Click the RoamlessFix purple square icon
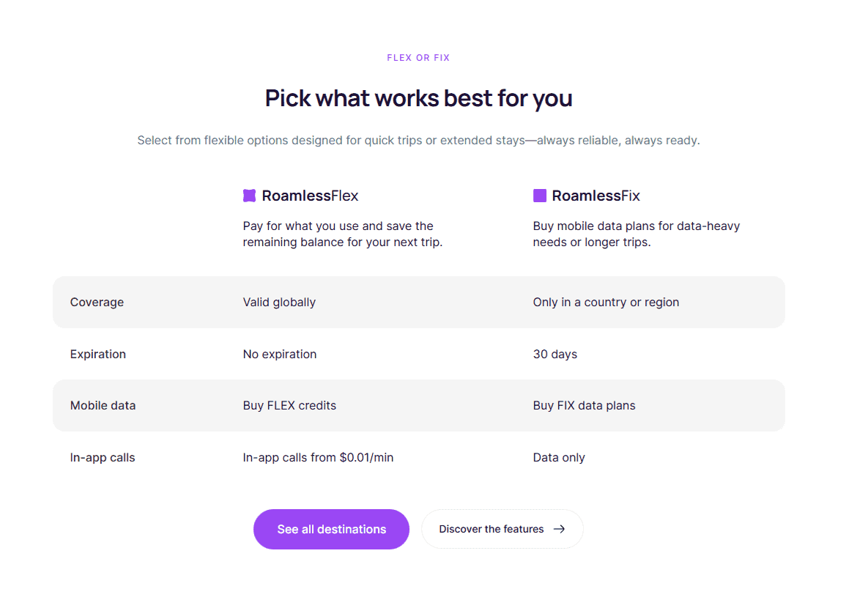 tap(540, 196)
